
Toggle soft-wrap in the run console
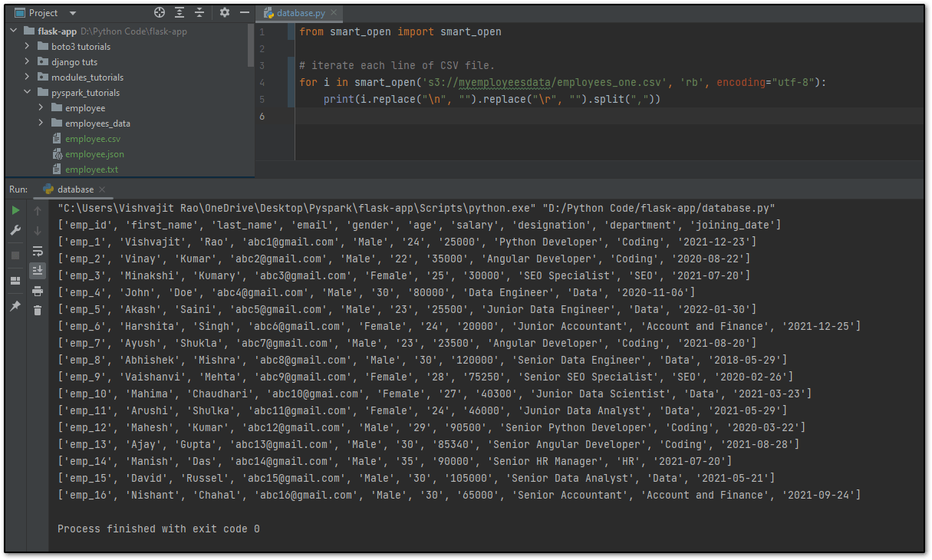(37, 250)
